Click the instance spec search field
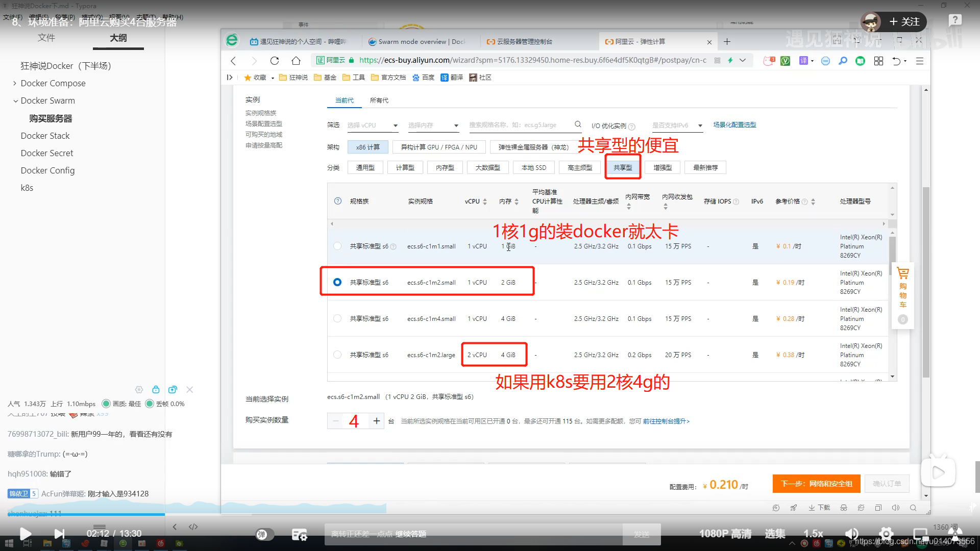This screenshot has height=551, width=980. [x=525, y=125]
